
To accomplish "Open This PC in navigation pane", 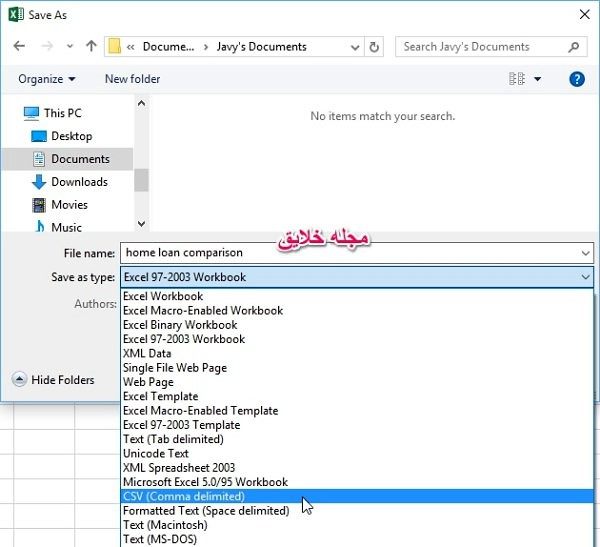I will pyautogui.click(x=53, y=113).
